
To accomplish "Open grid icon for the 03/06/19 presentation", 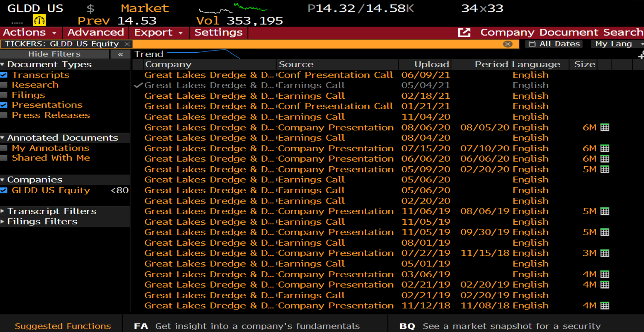I will click(605, 274).
